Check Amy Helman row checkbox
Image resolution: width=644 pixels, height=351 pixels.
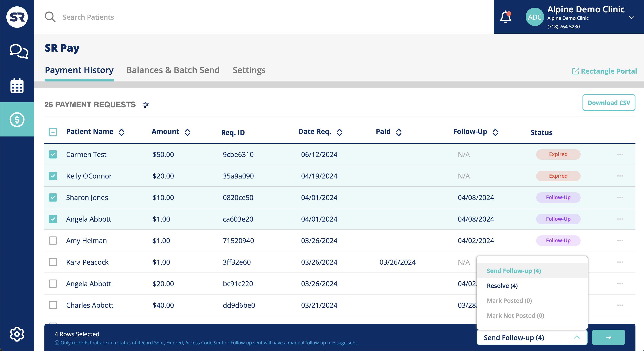(x=53, y=240)
